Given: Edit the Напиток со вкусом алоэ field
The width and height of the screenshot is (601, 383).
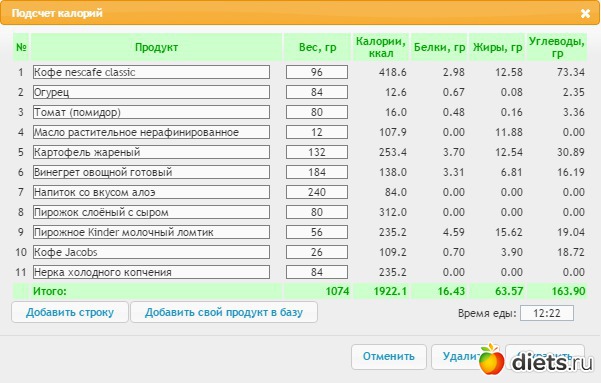Looking at the screenshot, I should tap(151, 192).
